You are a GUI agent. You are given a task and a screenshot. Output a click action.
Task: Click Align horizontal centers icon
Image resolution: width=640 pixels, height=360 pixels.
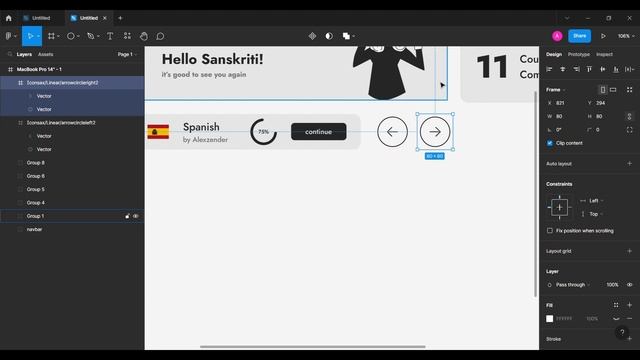pos(562,69)
